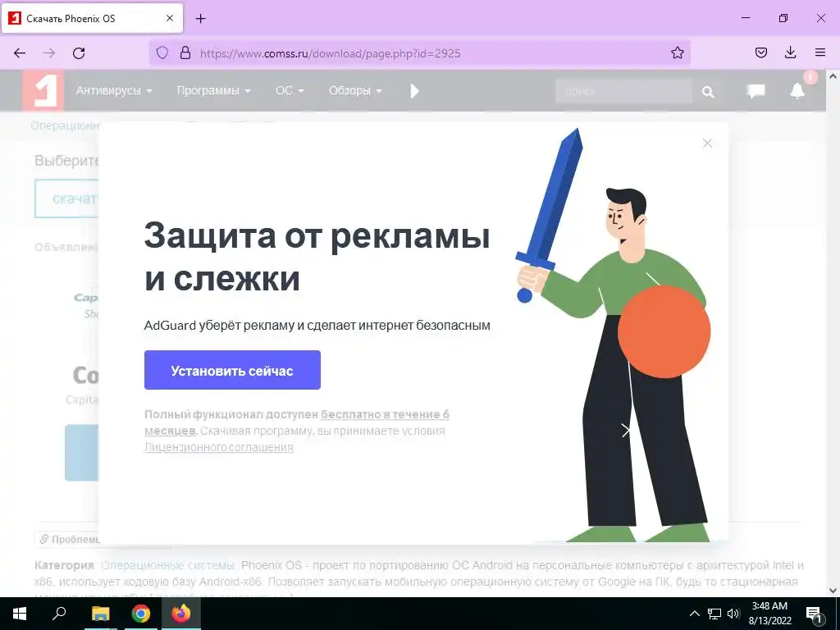View site security via the padlock icon
This screenshot has height=630, width=840.
point(185,52)
